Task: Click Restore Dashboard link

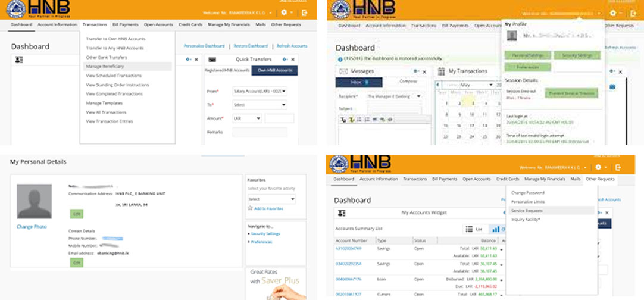Action: [x=251, y=46]
